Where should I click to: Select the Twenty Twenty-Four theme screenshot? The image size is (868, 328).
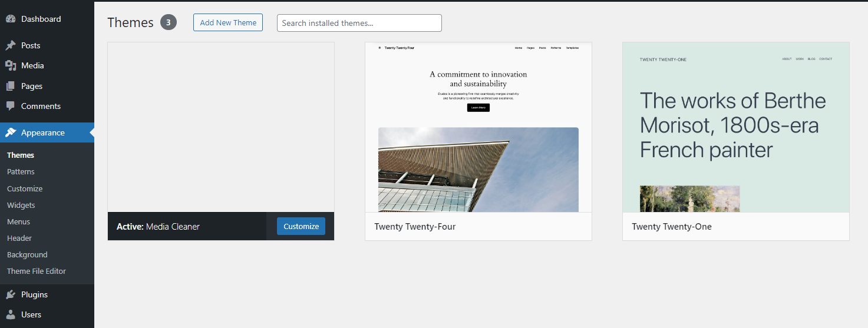point(478,127)
